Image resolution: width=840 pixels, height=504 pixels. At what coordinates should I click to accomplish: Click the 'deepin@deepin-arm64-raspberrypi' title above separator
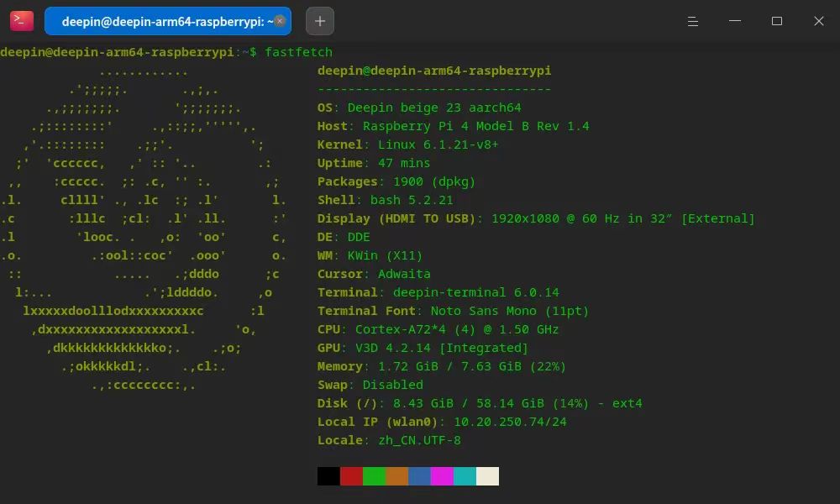pyautogui.click(x=434, y=71)
